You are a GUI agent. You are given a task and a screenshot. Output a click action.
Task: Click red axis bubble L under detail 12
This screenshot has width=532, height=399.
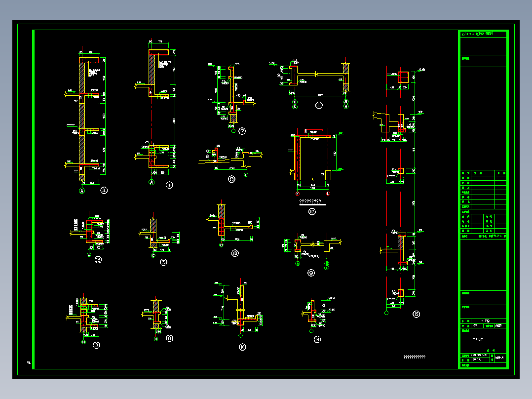coord(328,194)
